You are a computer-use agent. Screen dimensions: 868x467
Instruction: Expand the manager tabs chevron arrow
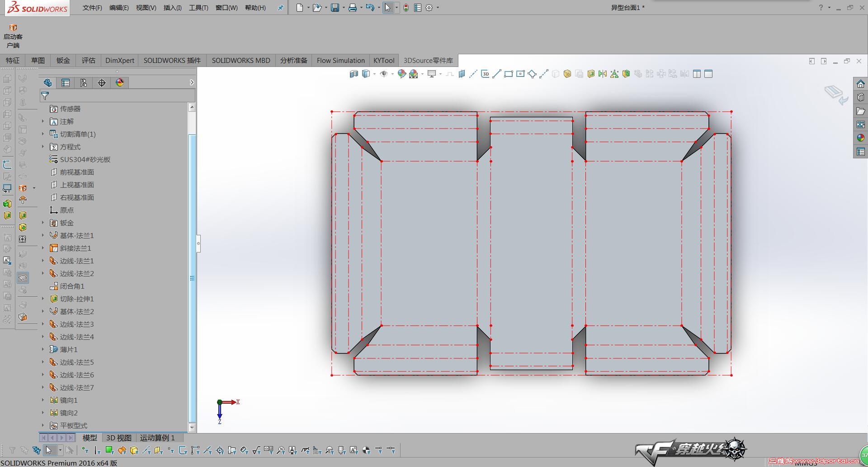192,82
